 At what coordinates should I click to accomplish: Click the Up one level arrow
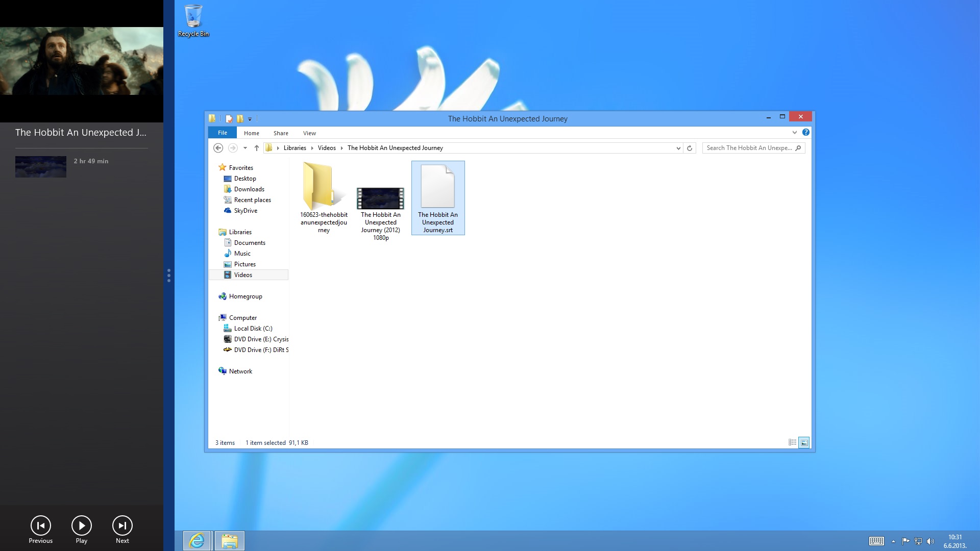coord(257,148)
